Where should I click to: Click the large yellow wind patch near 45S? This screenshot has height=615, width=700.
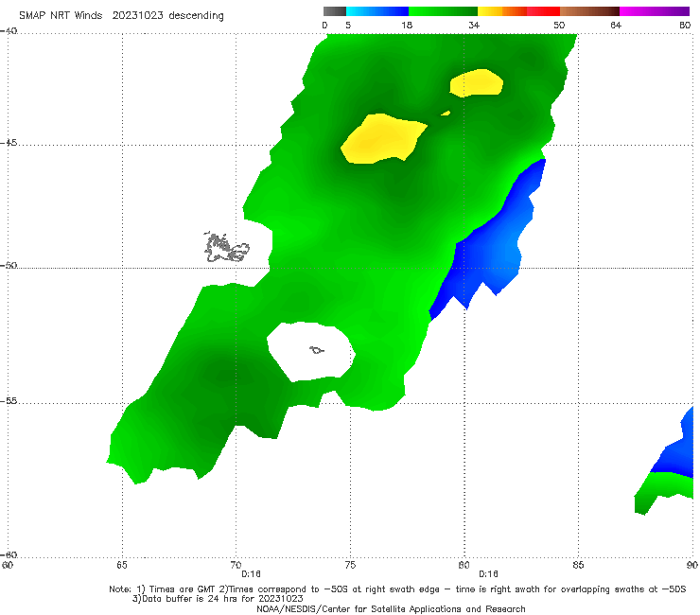[382, 138]
